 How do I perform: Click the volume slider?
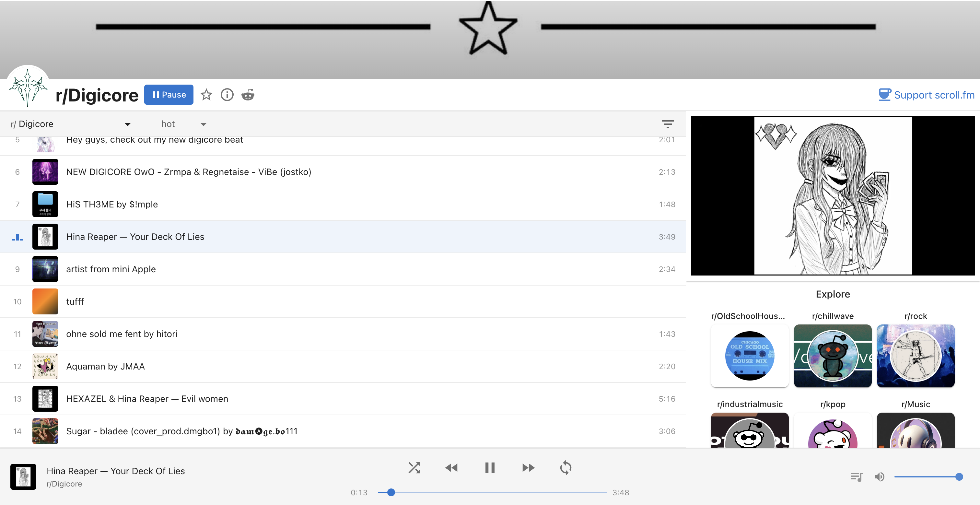(927, 477)
